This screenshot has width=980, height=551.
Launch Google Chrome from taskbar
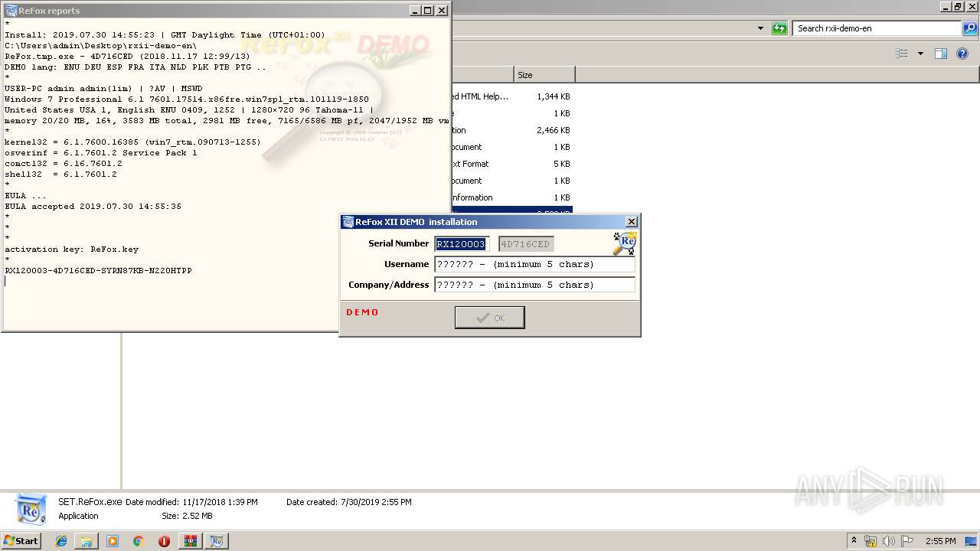click(x=138, y=541)
